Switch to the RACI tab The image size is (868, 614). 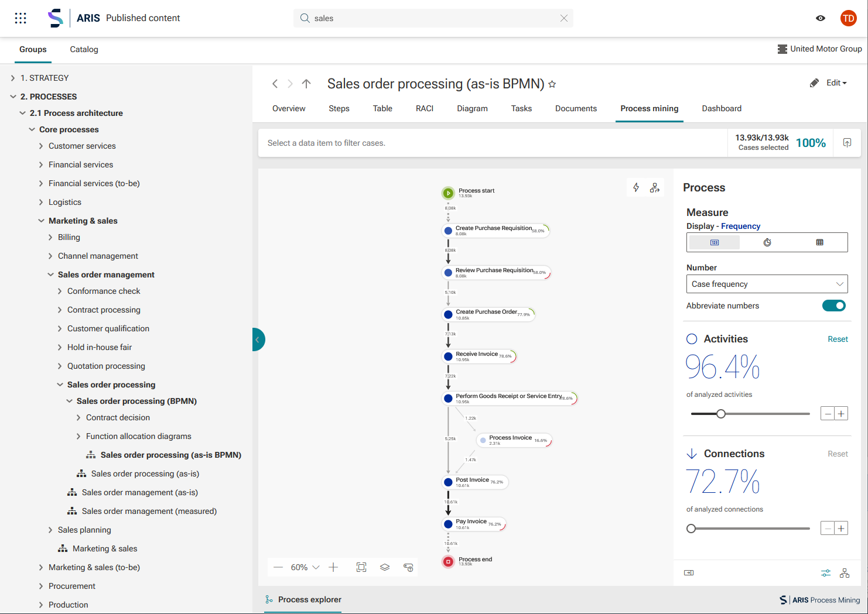(425, 108)
